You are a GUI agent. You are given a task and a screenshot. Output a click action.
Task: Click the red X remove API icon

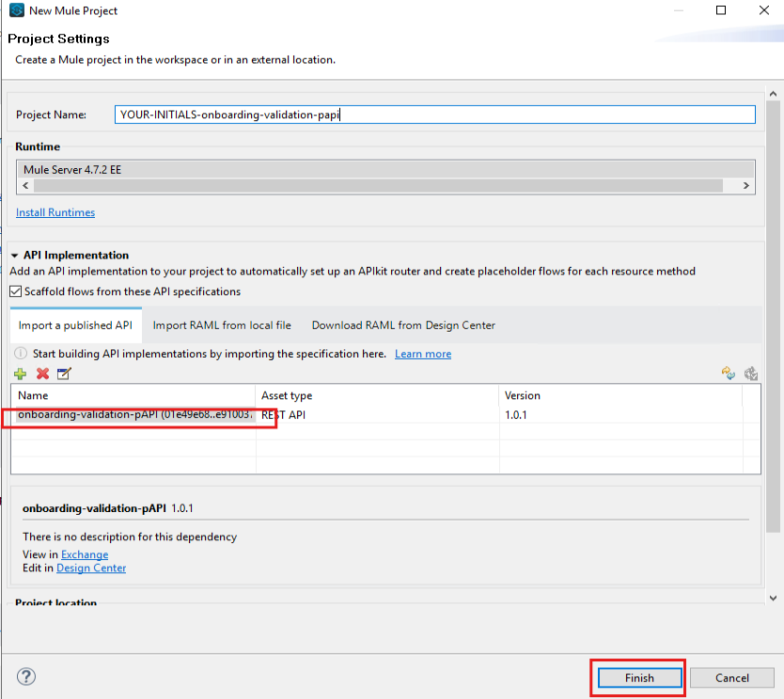42,374
